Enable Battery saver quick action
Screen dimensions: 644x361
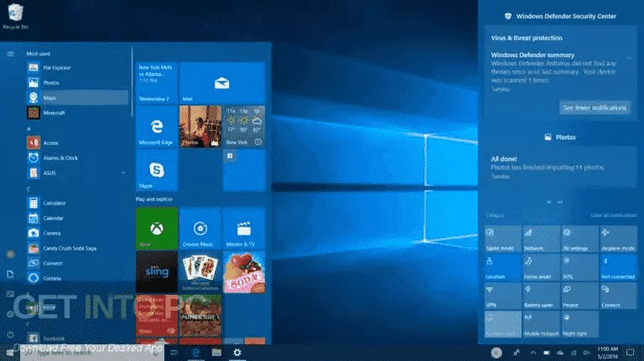pyautogui.click(x=541, y=296)
